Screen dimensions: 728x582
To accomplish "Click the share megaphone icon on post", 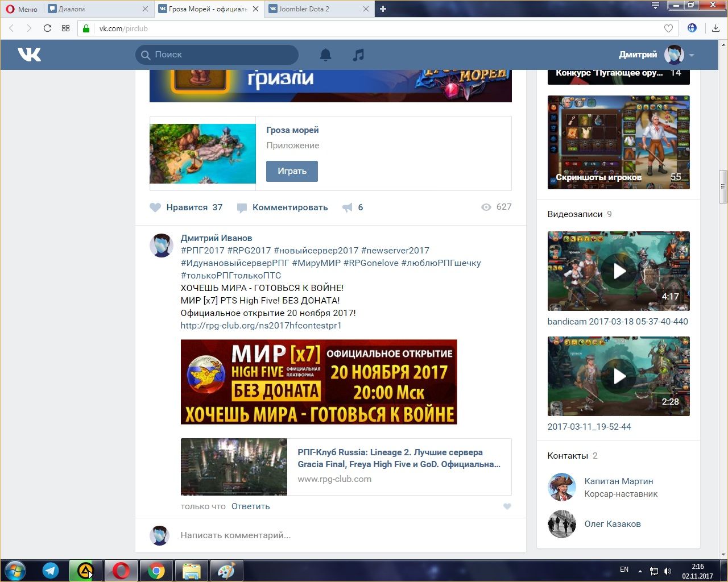I will coord(347,207).
